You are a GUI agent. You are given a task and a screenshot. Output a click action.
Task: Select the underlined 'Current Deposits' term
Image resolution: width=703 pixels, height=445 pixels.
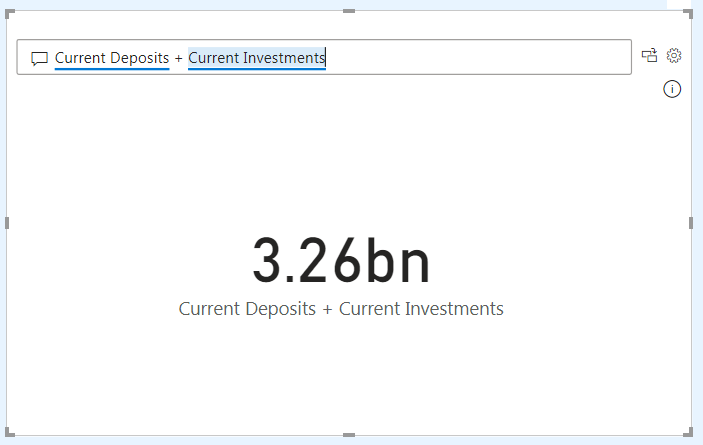click(112, 58)
